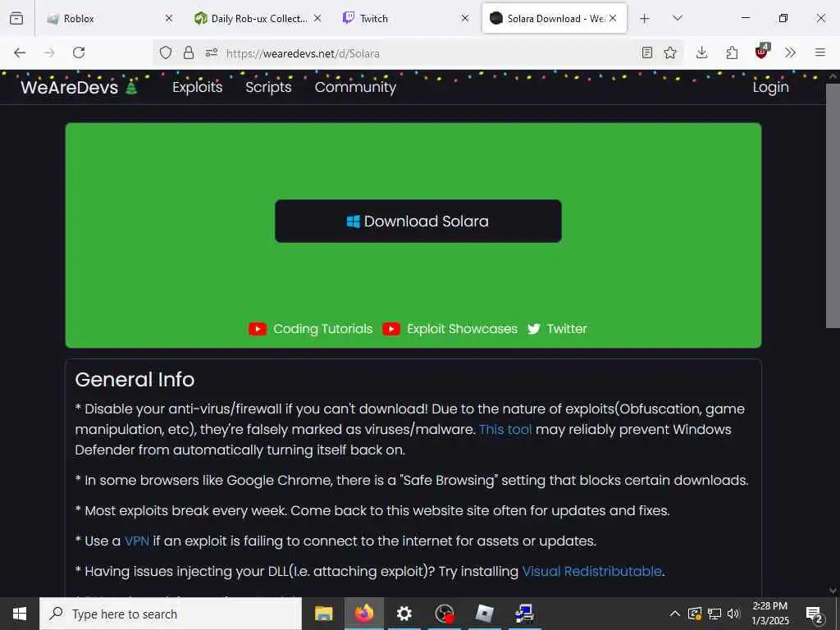The image size is (840, 630).
Task: Open File Explorer from taskbar
Action: pos(323,614)
